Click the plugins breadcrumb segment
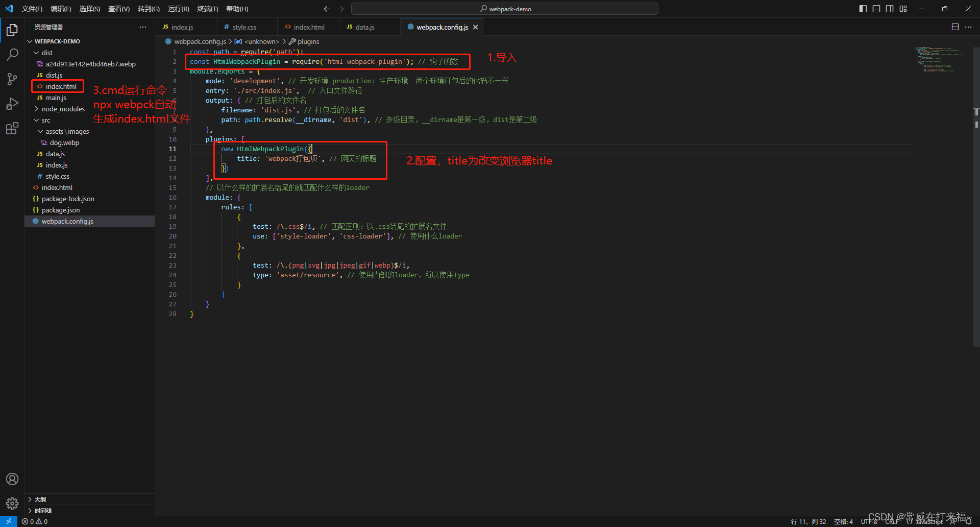Screen dimensions: 980x527 coord(304,41)
